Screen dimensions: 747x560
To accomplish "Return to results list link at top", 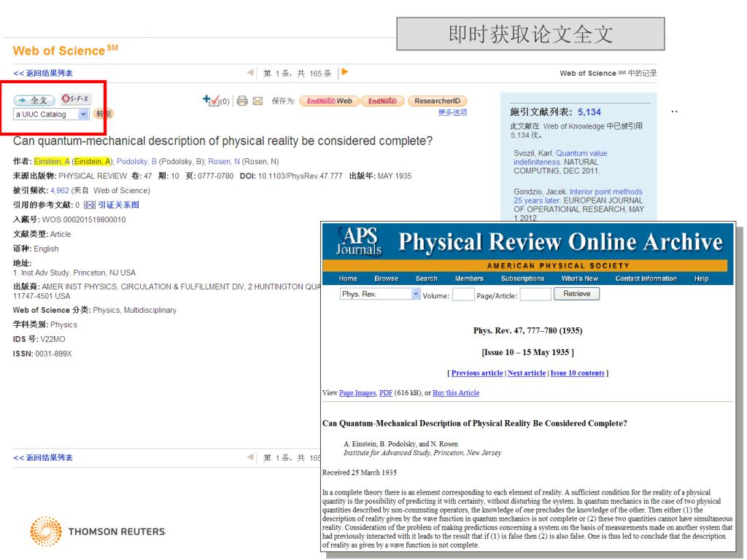I will tap(43, 73).
